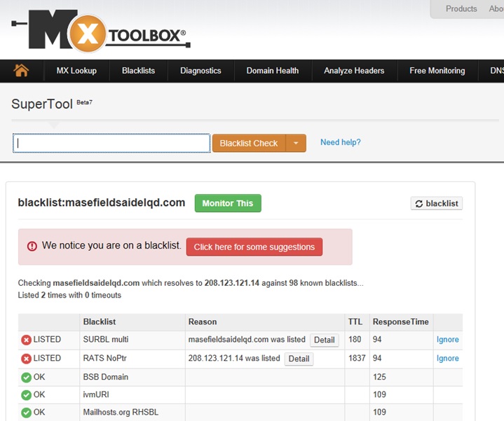Click green check icon for Mailhosts.org RHSBL

click(26, 413)
